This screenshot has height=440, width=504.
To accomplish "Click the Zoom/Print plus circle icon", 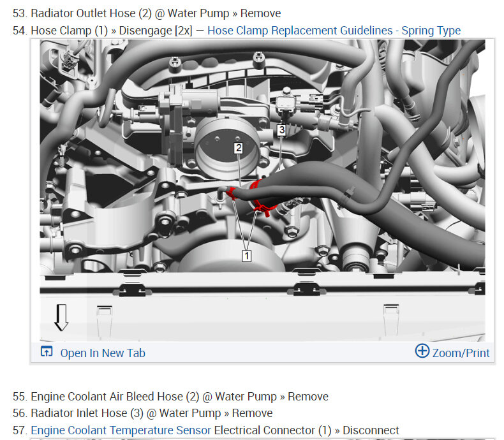I will point(422,351).
